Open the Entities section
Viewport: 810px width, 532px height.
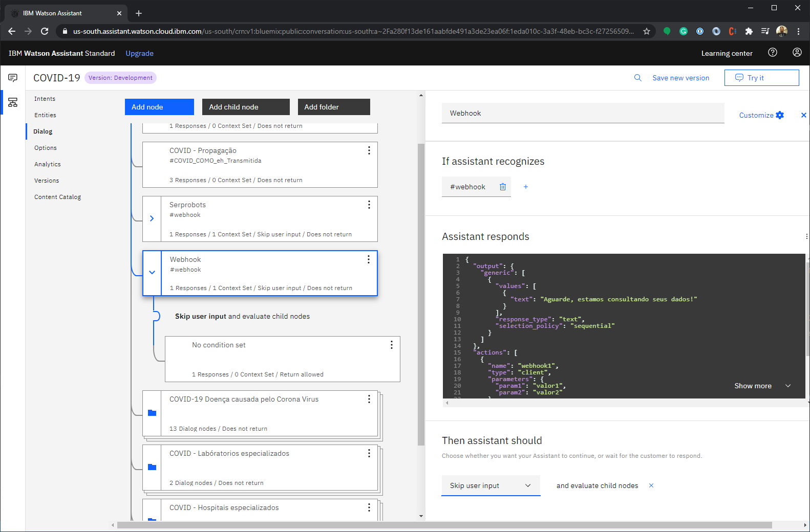[x=45, y=115]
